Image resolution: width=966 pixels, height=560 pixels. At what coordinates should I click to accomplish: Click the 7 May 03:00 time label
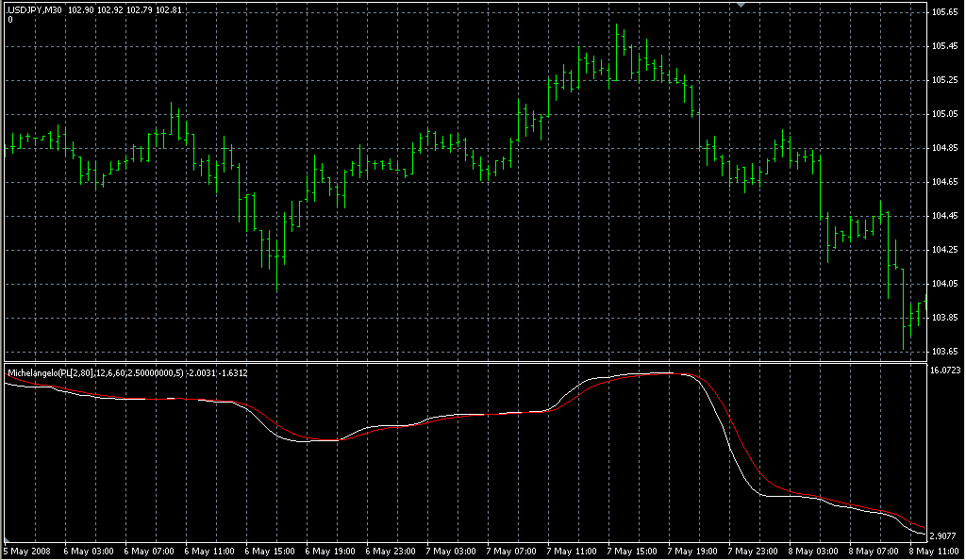(x=453, y=551)
